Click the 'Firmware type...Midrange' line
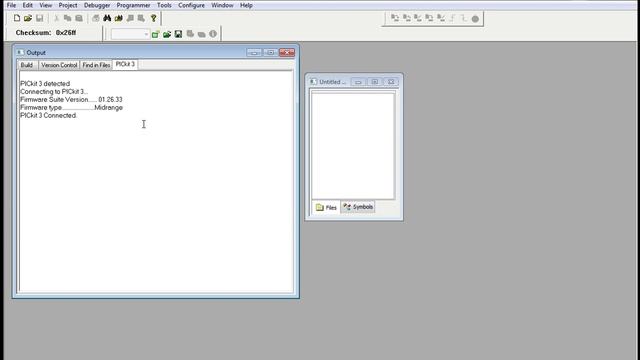The image size is (640, 360). click(x=71, y=107)
